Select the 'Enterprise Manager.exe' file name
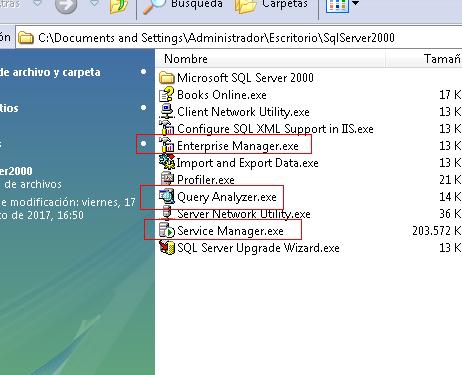This screenshot has width=462, height=375. (x=238, y=146)
